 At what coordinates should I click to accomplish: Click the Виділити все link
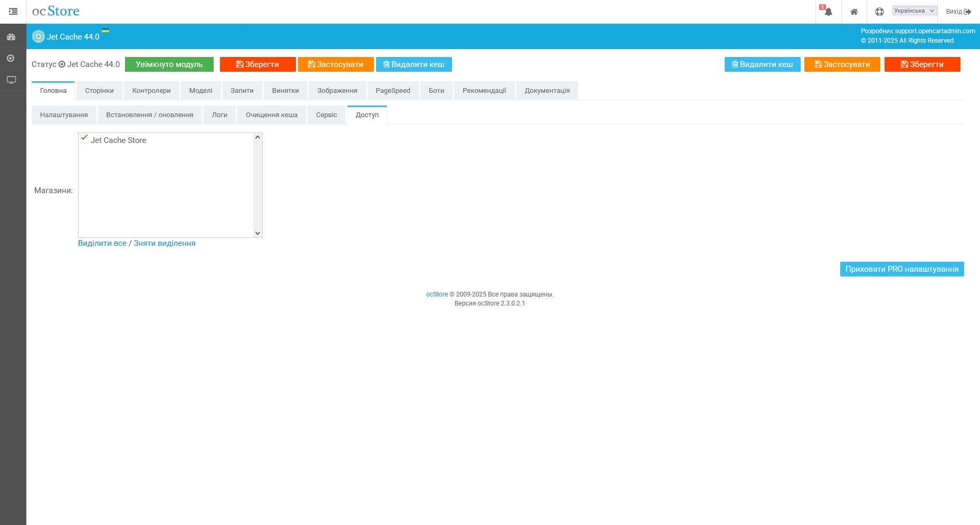click(x=102, y=243)
